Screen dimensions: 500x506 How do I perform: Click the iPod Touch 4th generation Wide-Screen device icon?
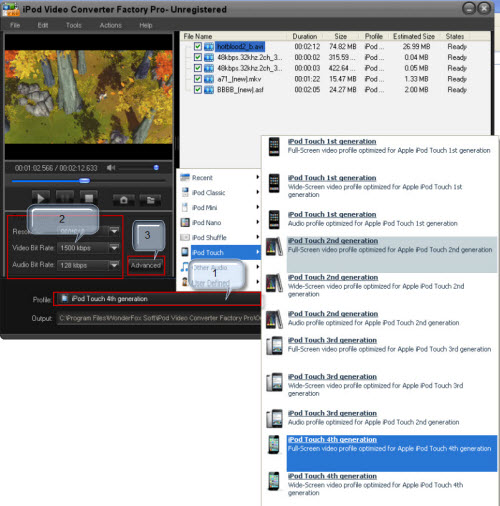coord(274,481)
